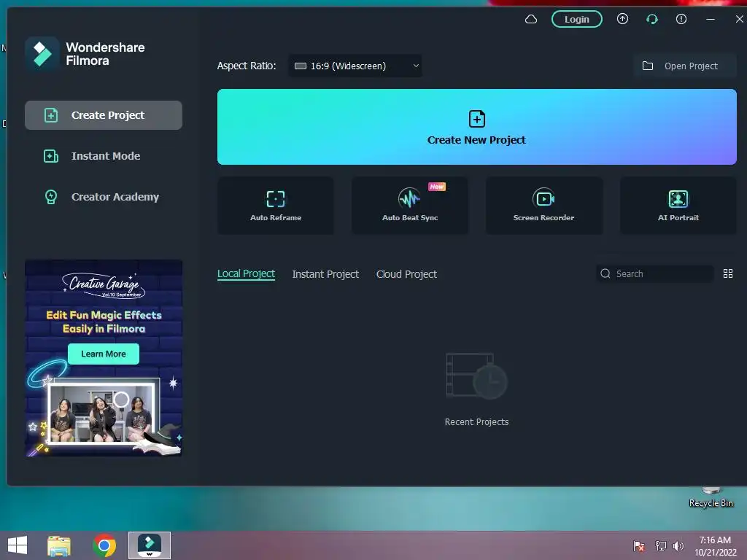Open AI Portrait tool
The image size is (747, 560).
tap(678, 206)
